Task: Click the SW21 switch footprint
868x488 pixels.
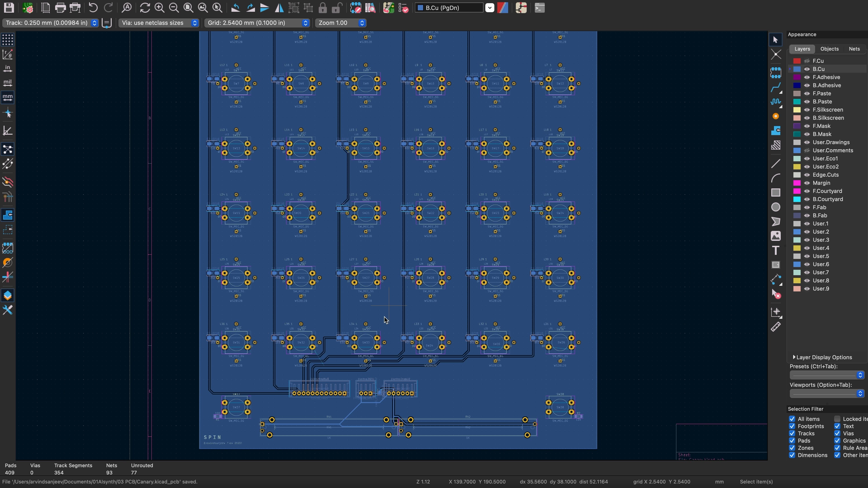Action: coord(366,213)
